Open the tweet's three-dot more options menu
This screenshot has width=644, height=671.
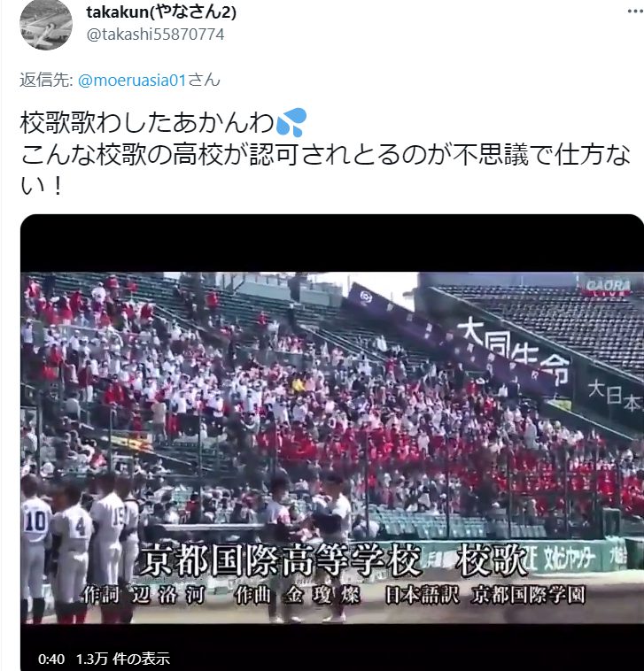pyautogui.click(x=635, y=12)
